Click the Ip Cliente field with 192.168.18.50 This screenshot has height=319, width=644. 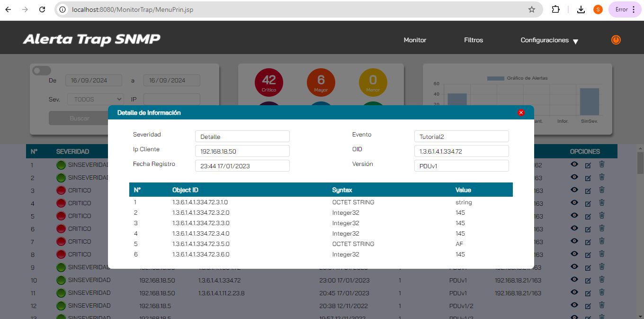(242, 151)
